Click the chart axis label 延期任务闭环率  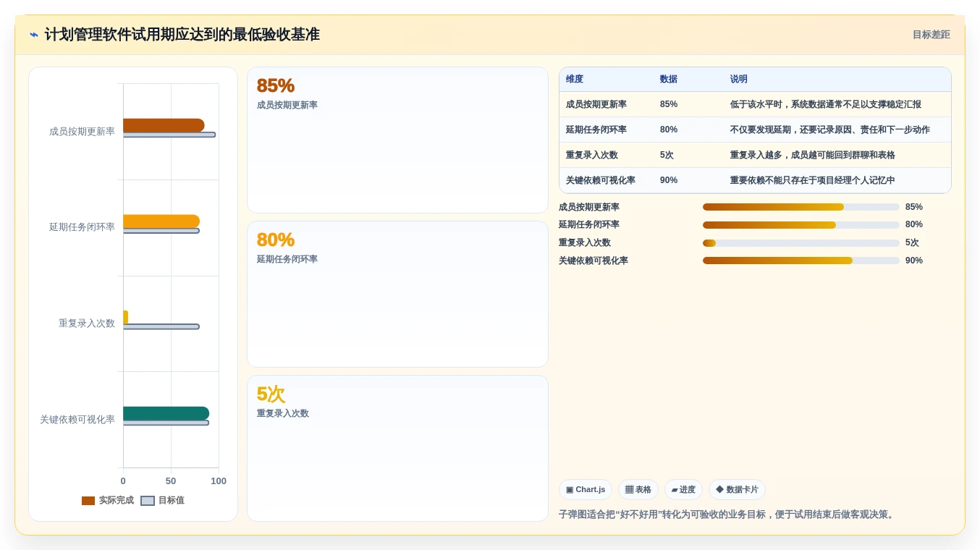[82, 227]
